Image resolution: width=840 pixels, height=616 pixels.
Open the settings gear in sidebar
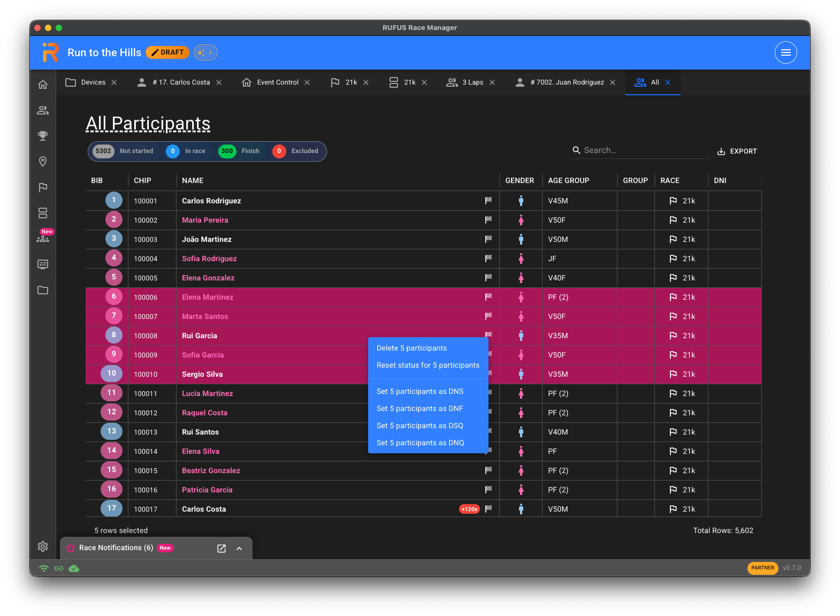click(x=43, y=546)
